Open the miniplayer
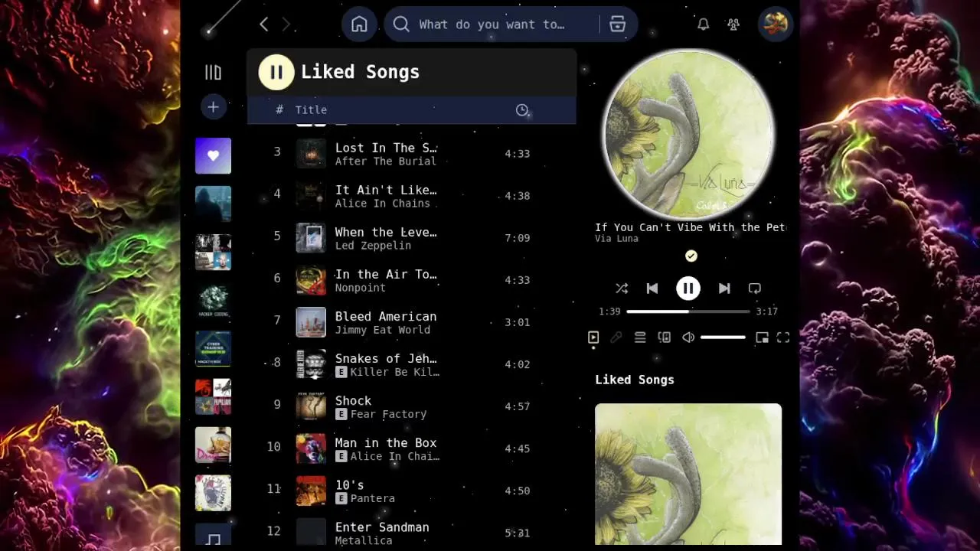980x551 pixels. 762,337
